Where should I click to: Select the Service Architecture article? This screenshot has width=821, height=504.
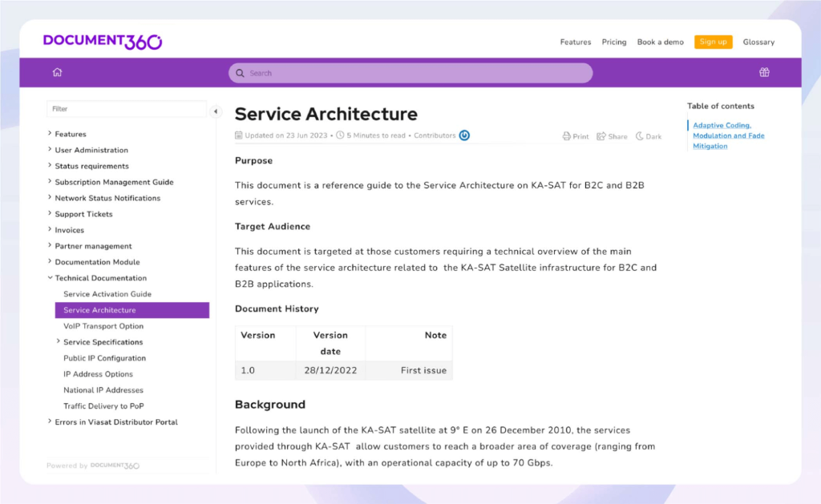[x=132, y=310]
